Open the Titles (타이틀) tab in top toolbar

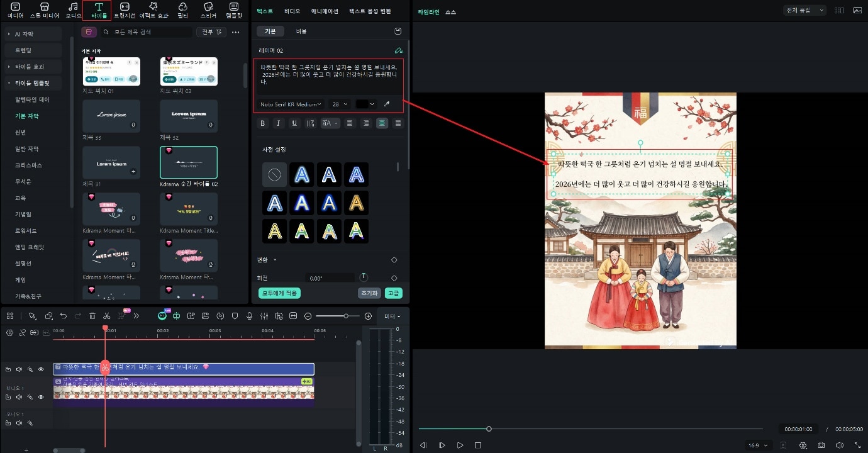pyautogui.click(x=99, y=10)
